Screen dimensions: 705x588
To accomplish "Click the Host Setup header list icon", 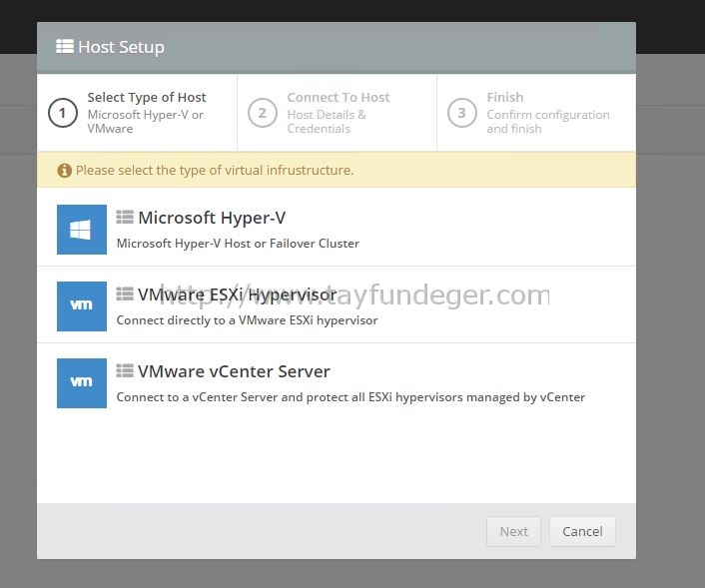I will coord(65,46).
